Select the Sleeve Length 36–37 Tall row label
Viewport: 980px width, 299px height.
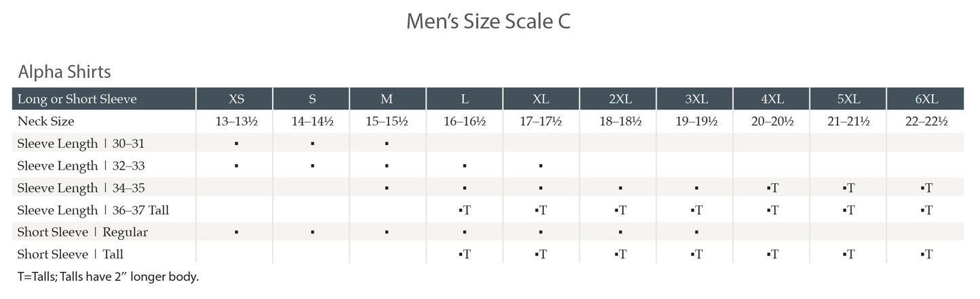coord(93,210)
